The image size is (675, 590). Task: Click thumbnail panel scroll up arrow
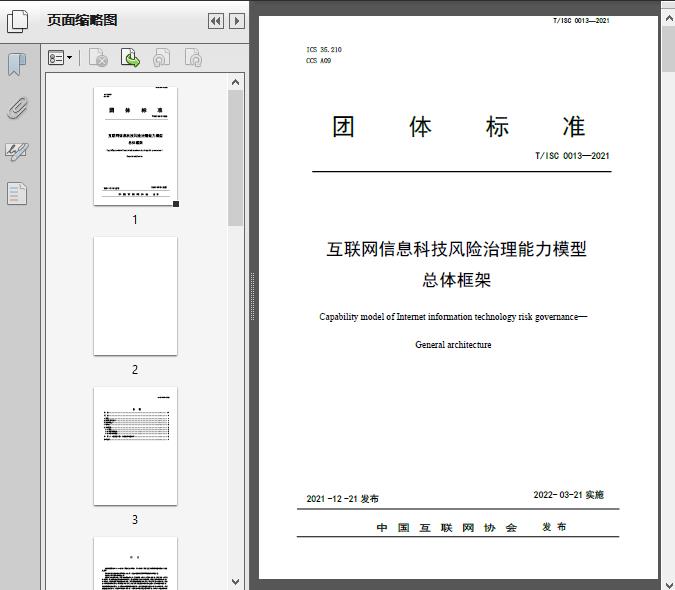click(x=235, y=82)
